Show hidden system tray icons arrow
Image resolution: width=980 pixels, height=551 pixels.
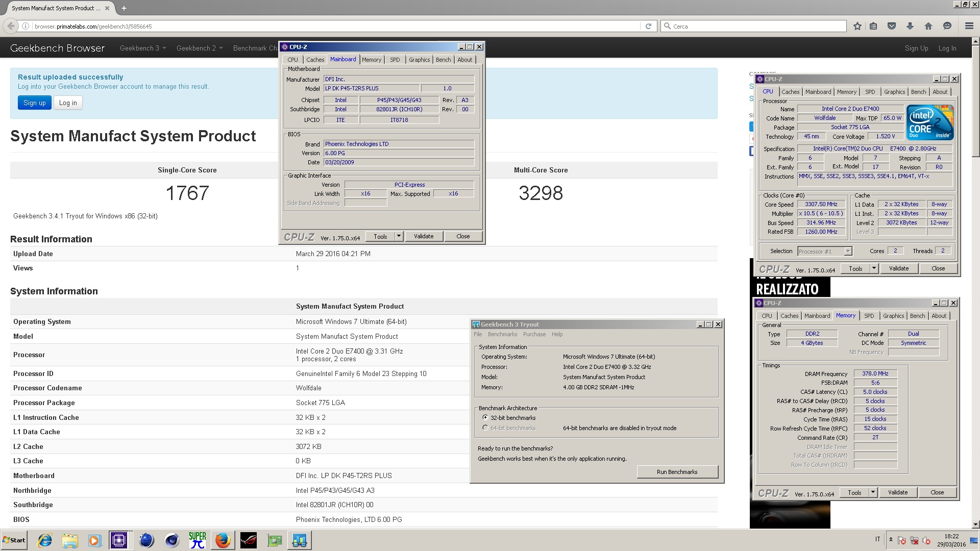point(891,539)
